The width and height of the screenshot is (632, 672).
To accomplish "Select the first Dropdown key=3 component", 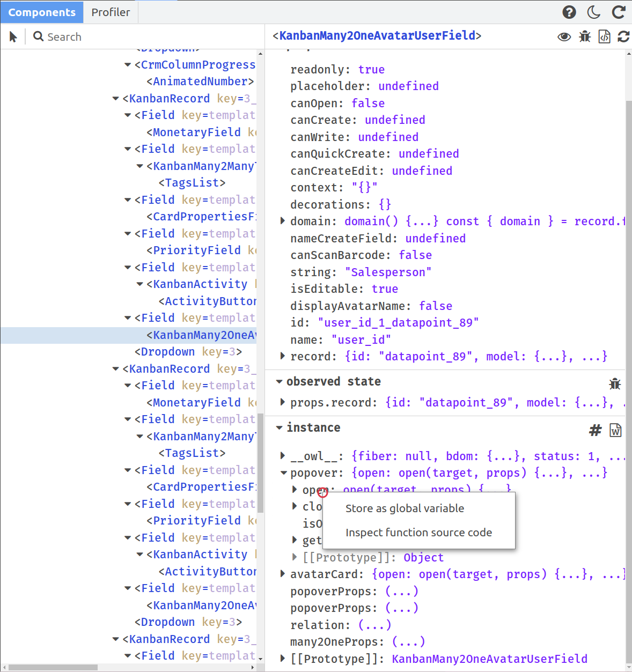I will 188,352.
